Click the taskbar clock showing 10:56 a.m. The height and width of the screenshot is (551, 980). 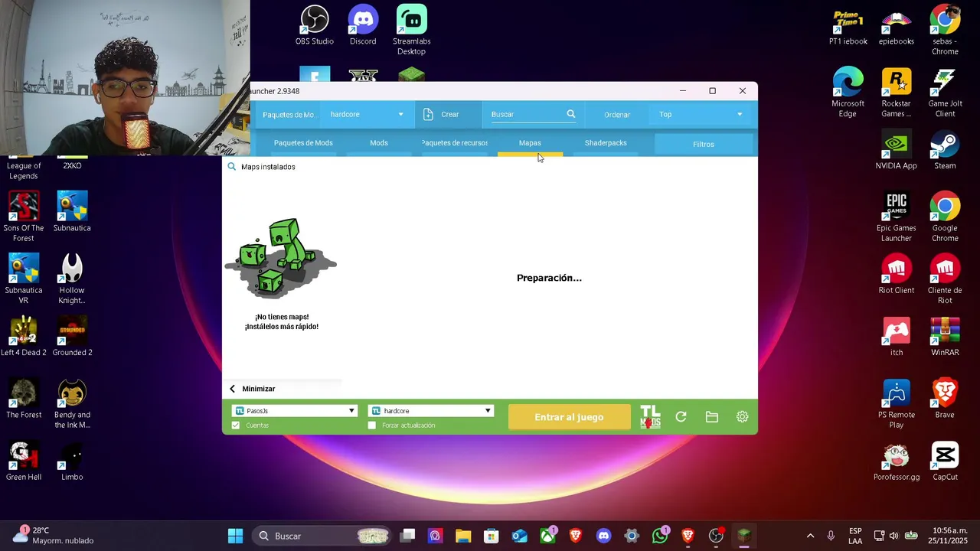tap(949, 536)
